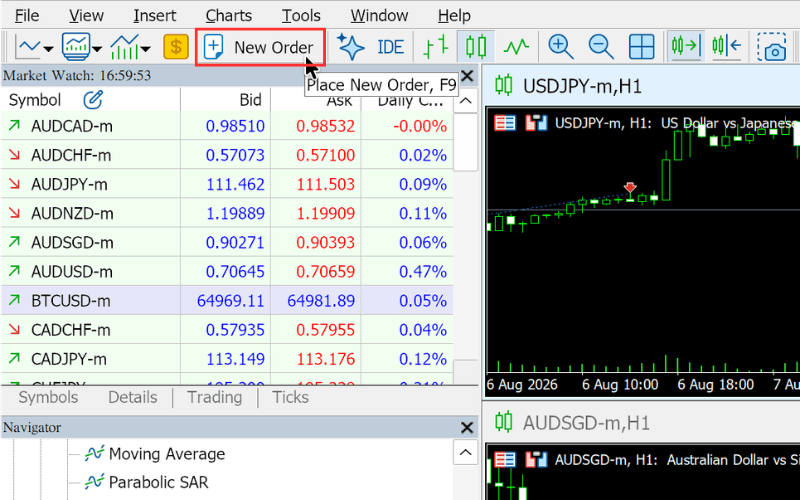Click the gold dollar sign icon
The height and width of the screenshot is (500, 800).
[176, 47]
